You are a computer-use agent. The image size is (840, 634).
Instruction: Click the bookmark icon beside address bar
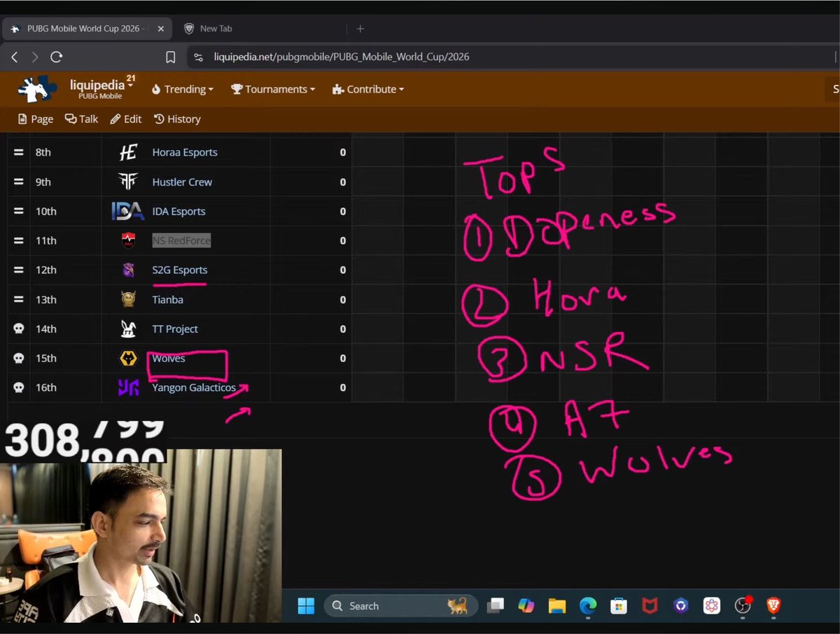[171, 57]
